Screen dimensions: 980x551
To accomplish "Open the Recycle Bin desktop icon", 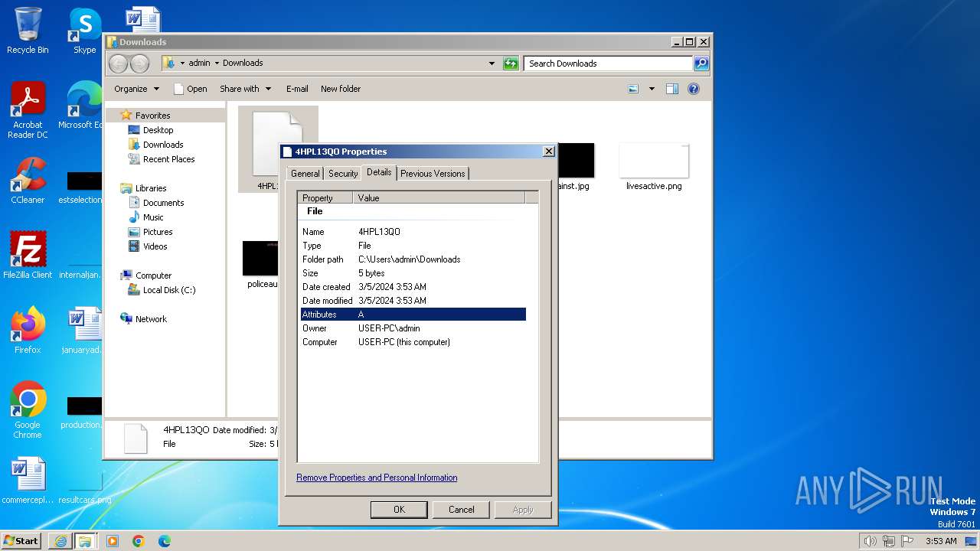I will [28, 31].
